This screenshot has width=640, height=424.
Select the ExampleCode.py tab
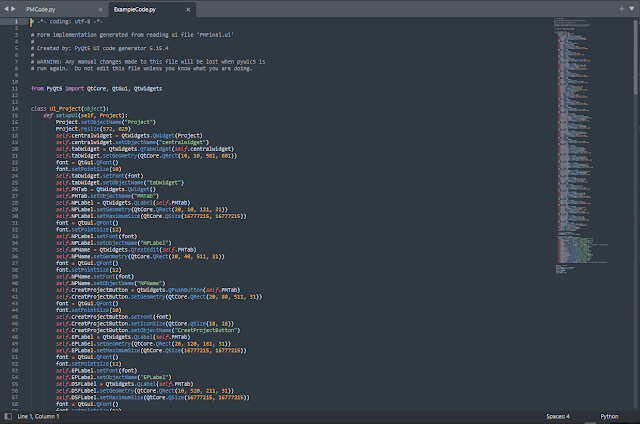135,9
